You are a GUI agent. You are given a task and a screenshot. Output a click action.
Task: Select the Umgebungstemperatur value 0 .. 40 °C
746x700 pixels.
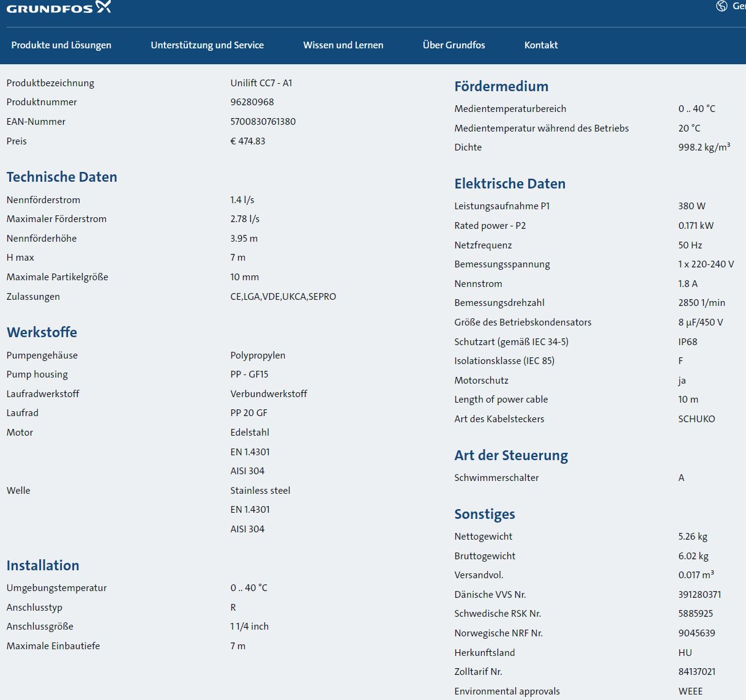tap(249, 588)
